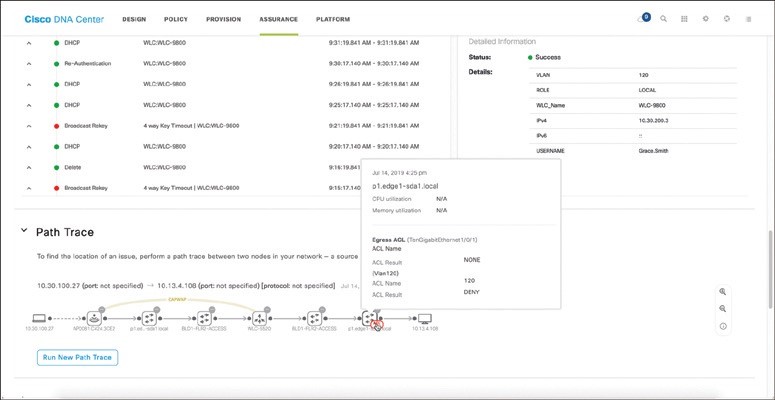
Task: Switch to the POLICY tab
Action: (176, 19)
